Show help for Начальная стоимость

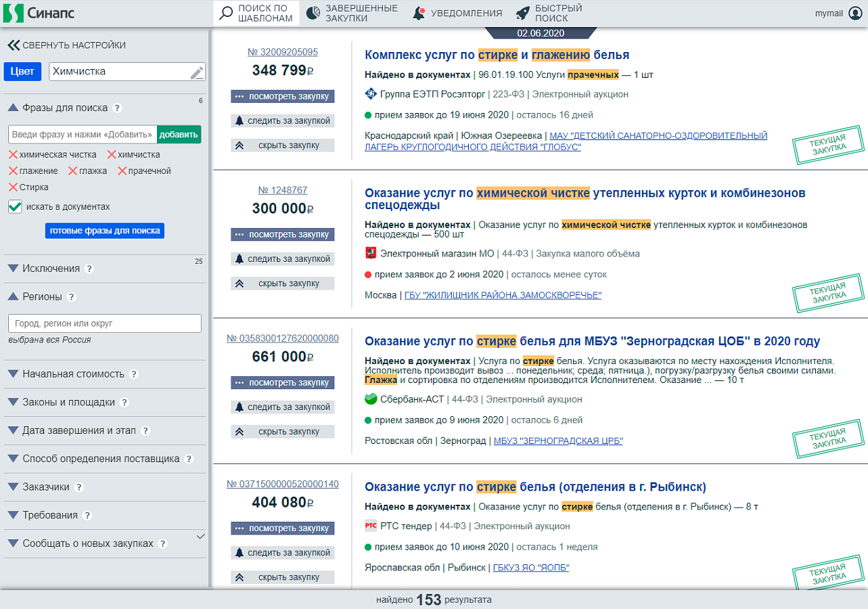coord(134,374)
